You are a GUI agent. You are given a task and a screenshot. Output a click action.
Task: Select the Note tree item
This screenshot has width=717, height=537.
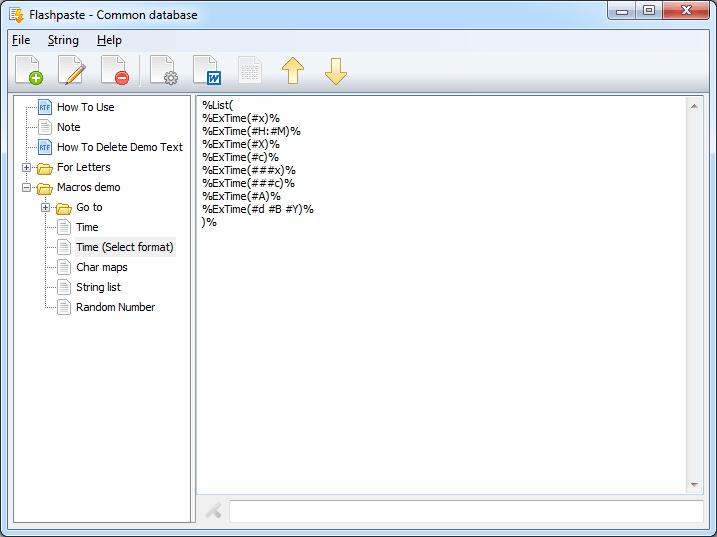(x=69, y=127)
